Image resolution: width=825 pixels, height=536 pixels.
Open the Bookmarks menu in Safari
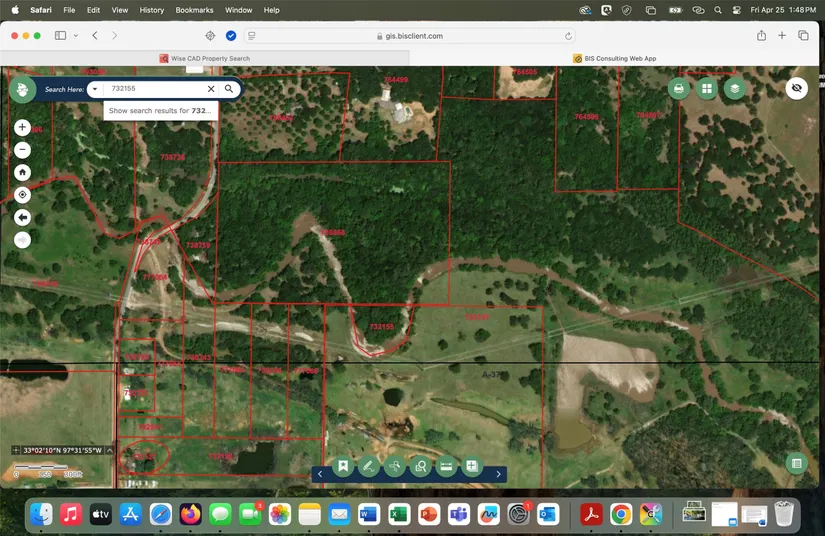[x=194, y=10]
